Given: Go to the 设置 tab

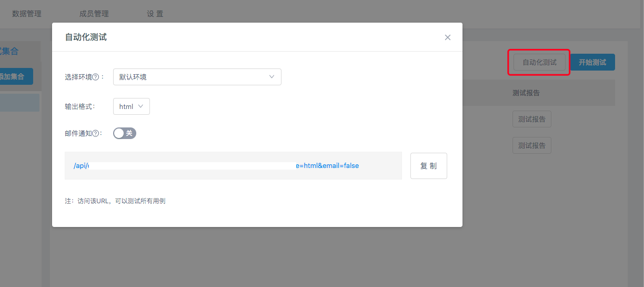Looking at the screenshot, I should [155, 14].
